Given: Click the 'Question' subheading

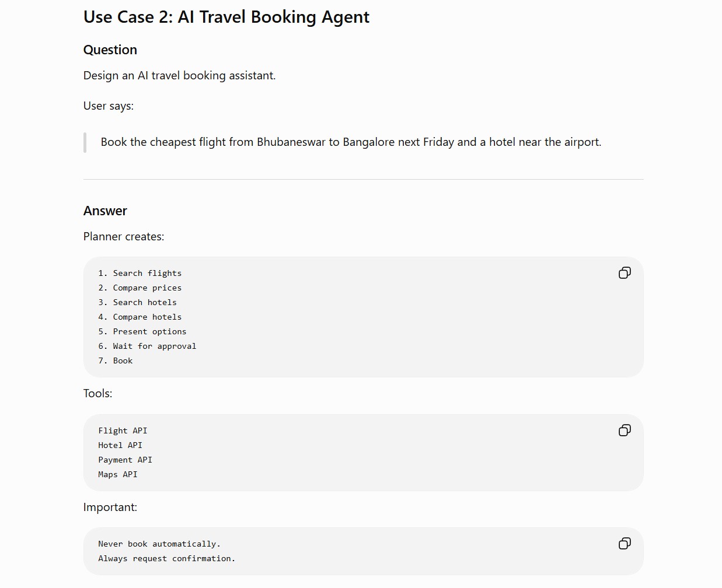Looking at the screenshot, I should pyautogui.click(x=110, y=50).
